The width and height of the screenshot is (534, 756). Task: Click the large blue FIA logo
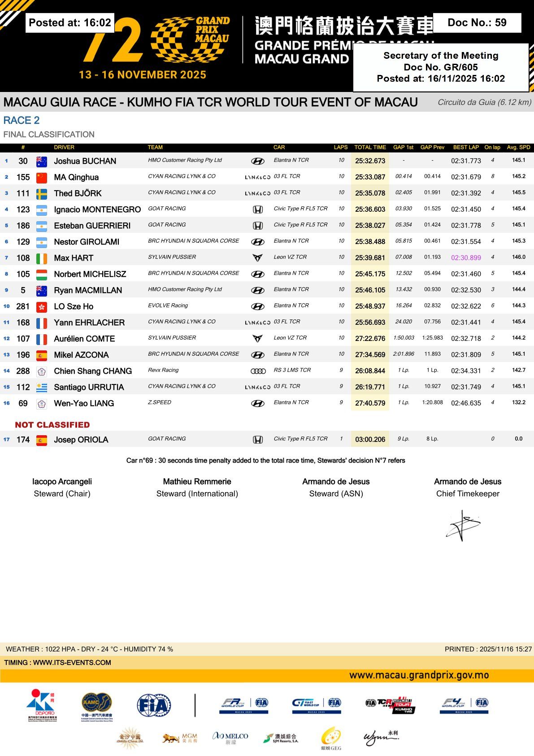[153, 705]
